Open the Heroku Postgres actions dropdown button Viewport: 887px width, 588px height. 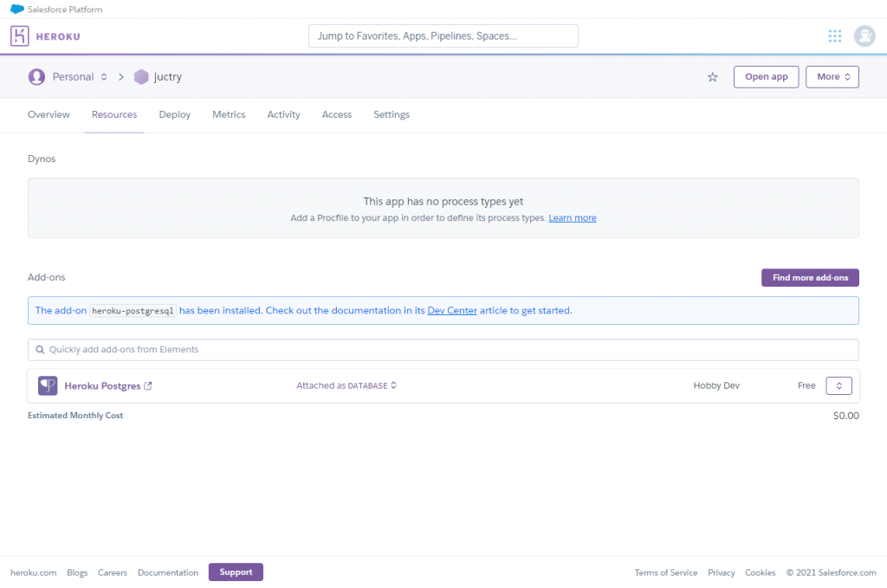[x=838, y=385]
